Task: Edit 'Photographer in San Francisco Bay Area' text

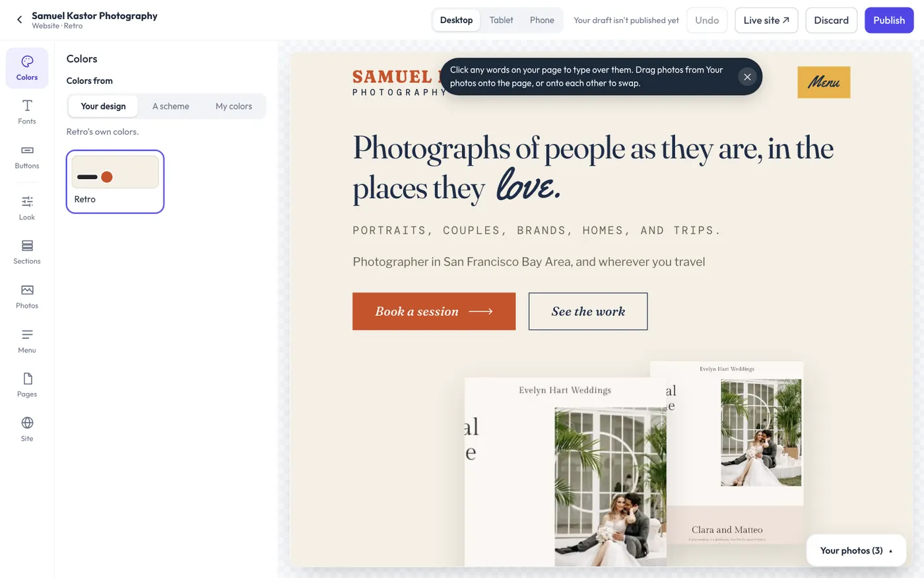Action: [x=529, y=262]
